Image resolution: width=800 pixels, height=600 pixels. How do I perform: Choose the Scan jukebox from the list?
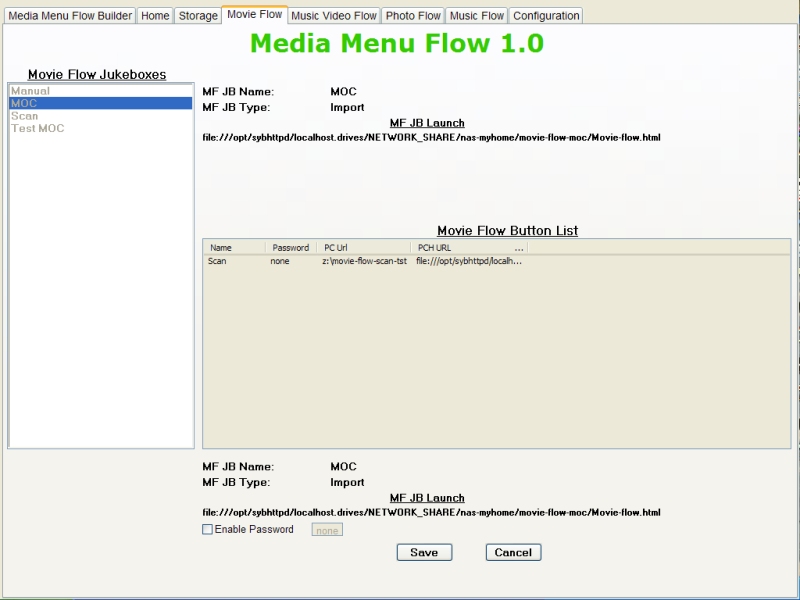click(x=25, y=116)
